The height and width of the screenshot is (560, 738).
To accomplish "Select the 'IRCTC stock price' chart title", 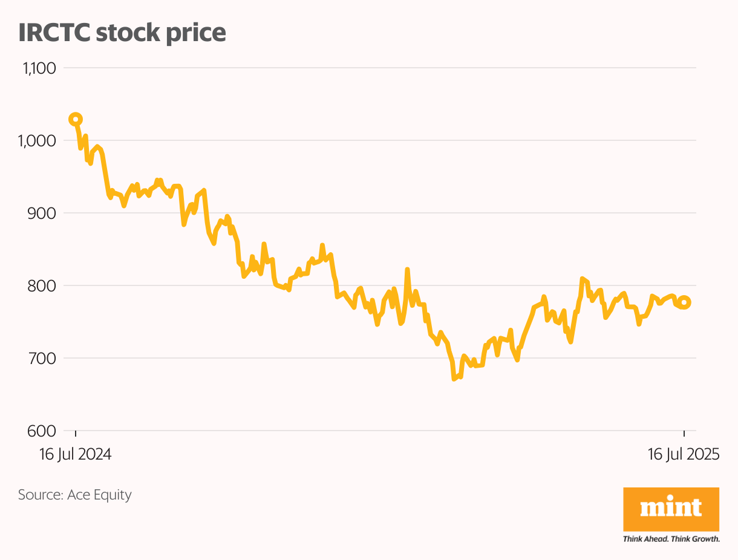I will point(122,33).
